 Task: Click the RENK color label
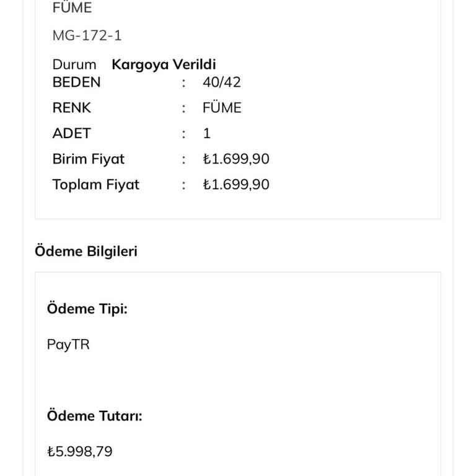coord(71,108)
